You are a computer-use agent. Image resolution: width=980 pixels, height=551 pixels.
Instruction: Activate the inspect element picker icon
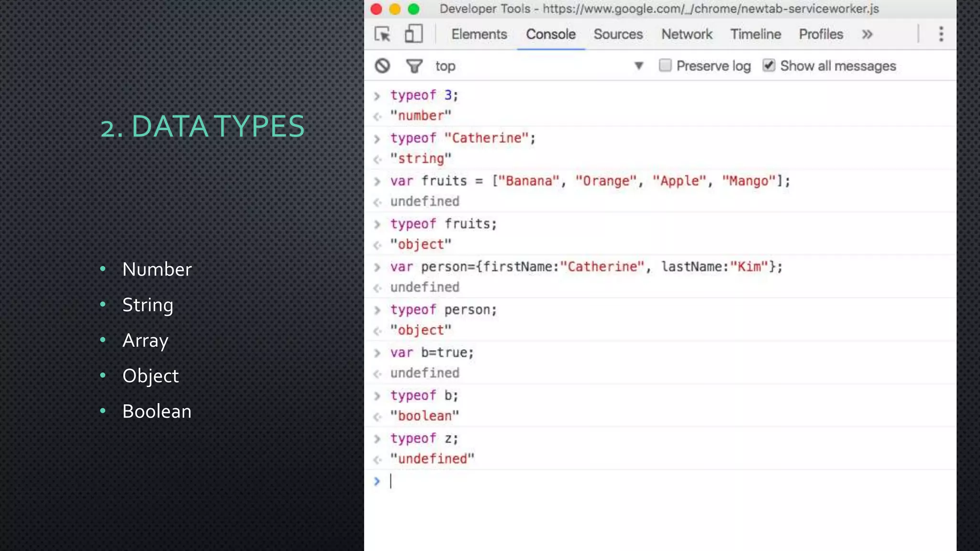coord(382,34)
